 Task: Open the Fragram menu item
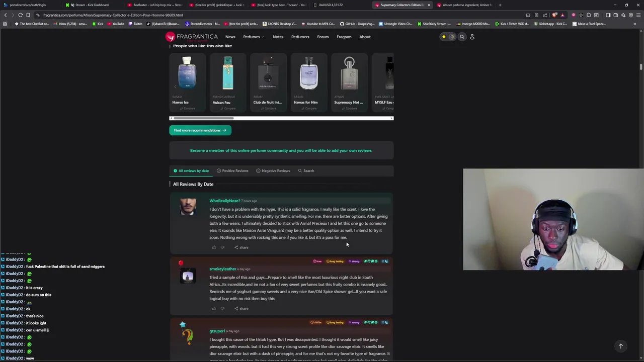coord(344,37)
